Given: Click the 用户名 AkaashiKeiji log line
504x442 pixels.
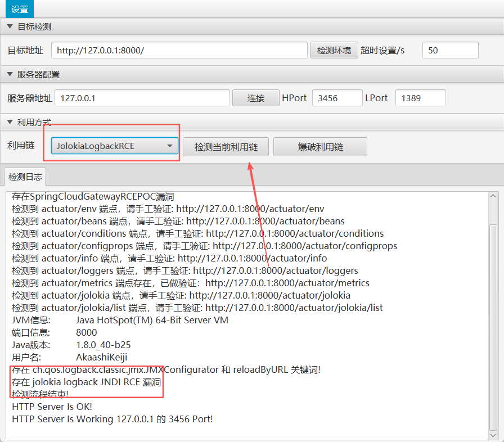Looking at the screenshot, I should tap(69, 357).
